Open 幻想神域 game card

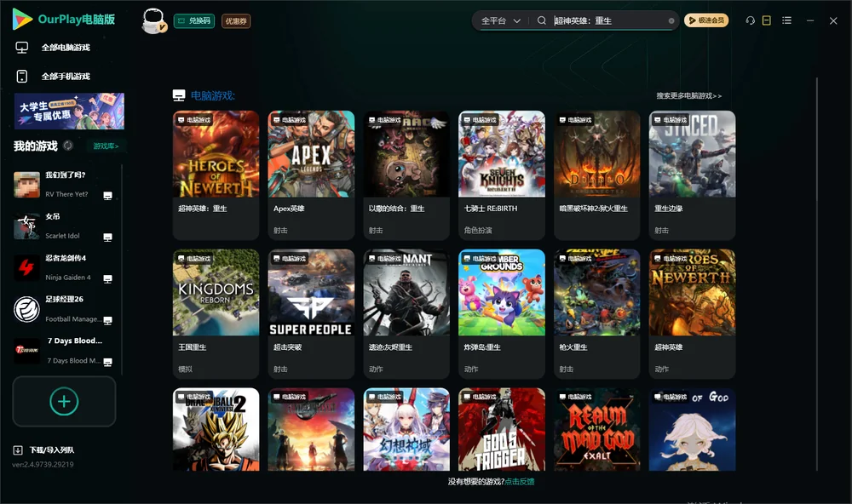click(406, 429)
